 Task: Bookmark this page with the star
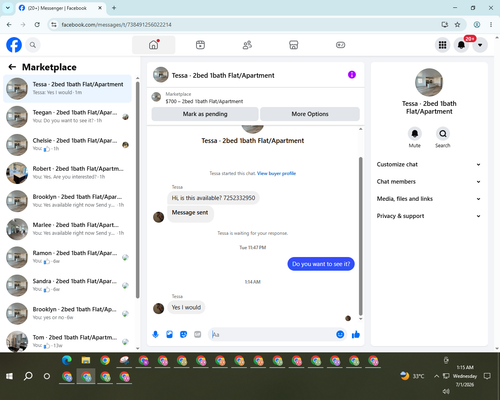tap(457, 25)
